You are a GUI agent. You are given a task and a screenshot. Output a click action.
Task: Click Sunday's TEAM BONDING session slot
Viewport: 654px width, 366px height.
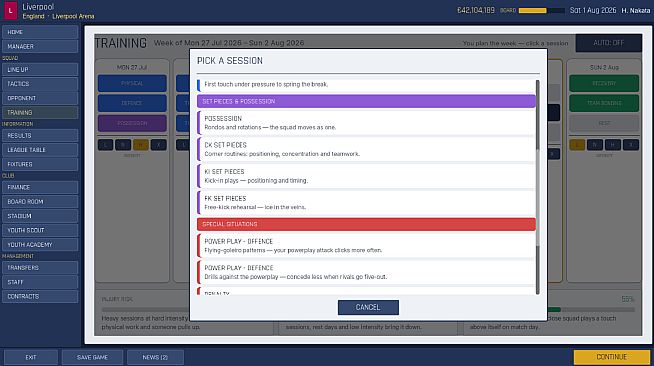[604, 103]
